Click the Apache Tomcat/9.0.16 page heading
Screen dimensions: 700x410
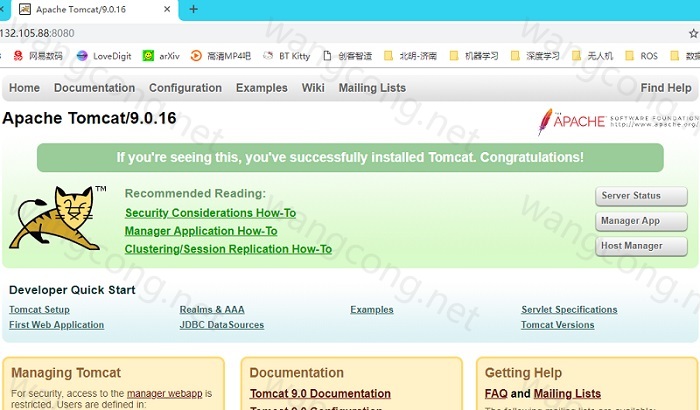[x=89, y=118]
